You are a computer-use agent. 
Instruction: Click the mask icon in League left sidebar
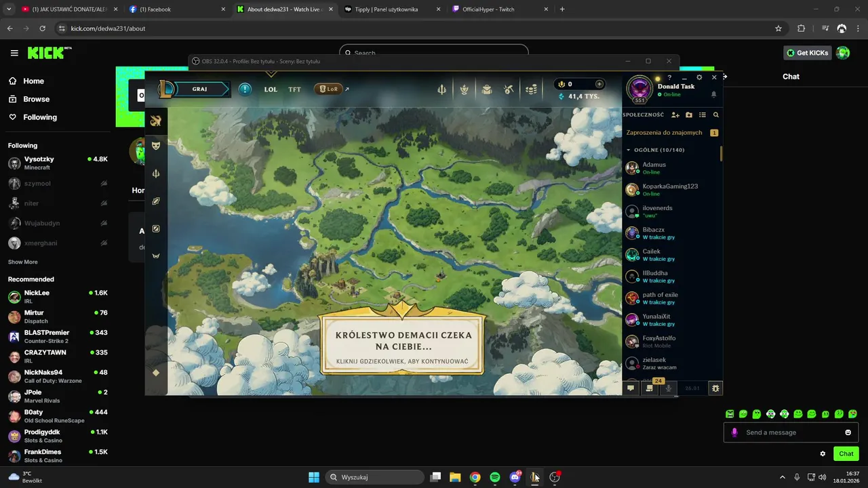click(x=156, y=146)
